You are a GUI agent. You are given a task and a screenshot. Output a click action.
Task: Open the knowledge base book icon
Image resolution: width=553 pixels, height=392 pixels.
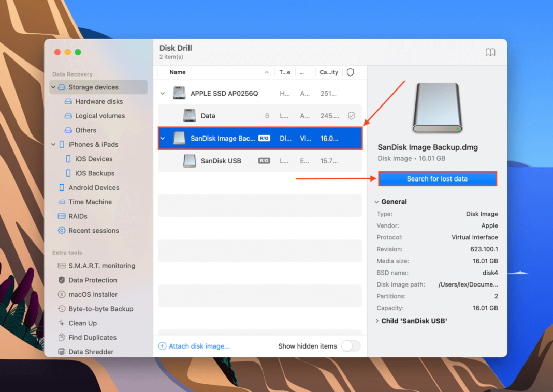[x=490, y=52]
